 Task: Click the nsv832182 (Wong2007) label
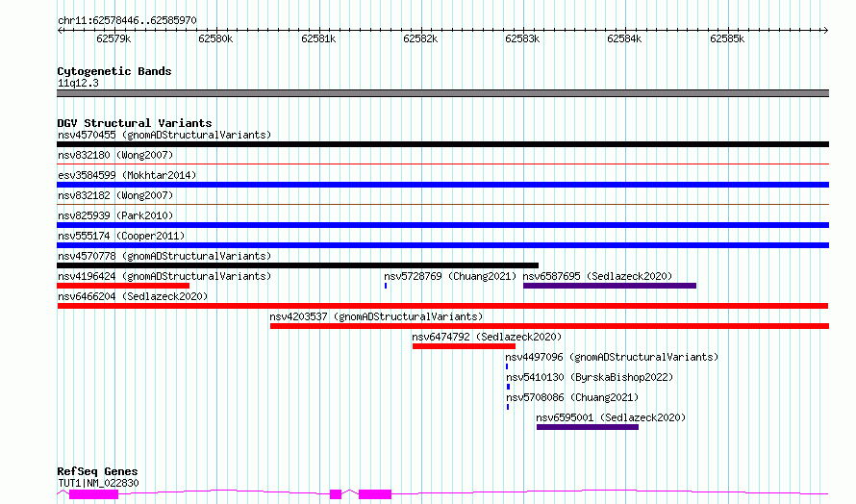(115, 195)
